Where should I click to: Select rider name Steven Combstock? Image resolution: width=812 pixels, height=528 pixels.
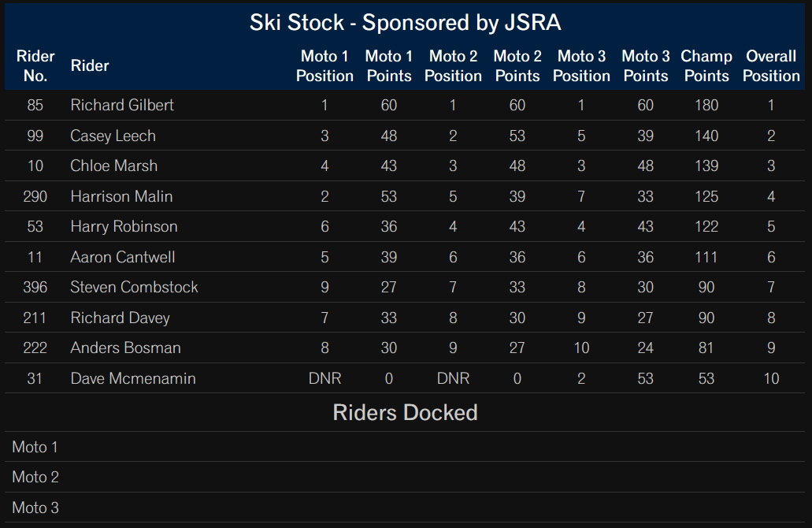point(134,287)
